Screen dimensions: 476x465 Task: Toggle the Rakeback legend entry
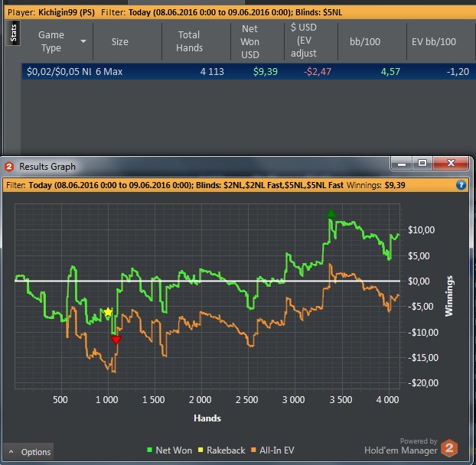pyautogui.click(x=222, y=450)
